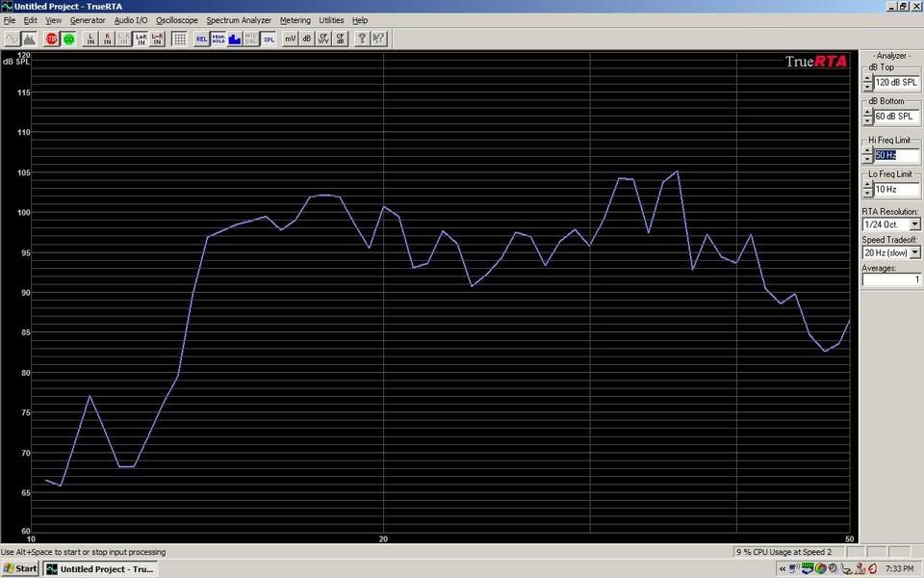
Task: Click the Windows Start button
Action: point(20,568)
